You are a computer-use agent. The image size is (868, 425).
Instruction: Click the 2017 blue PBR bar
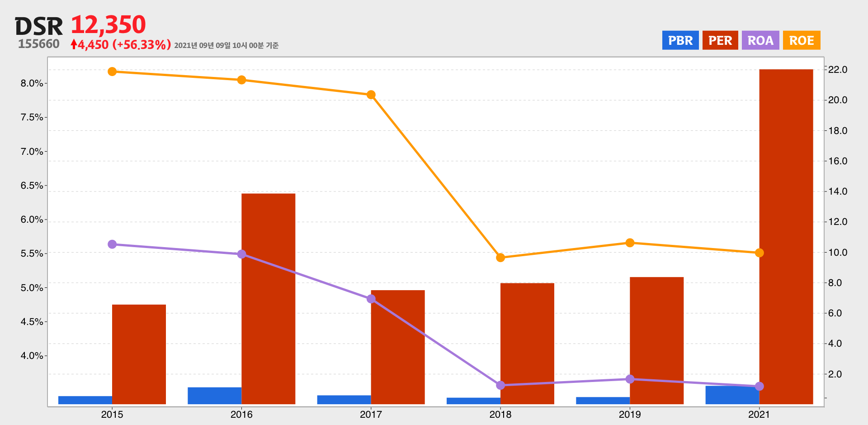[x=344, y=400]
